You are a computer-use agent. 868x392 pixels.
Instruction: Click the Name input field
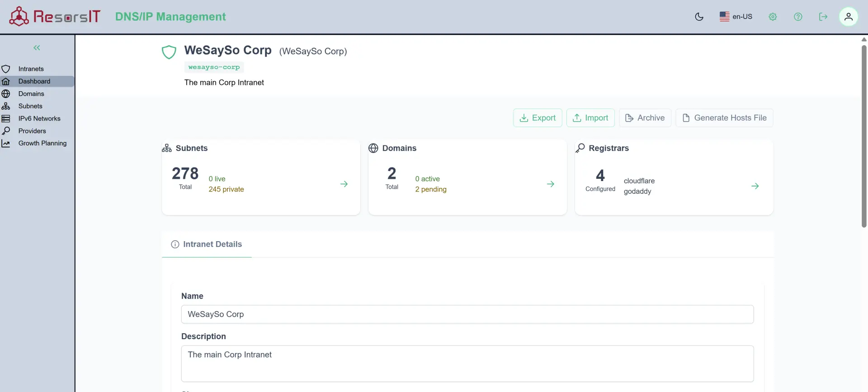click(x=467, y=314)
